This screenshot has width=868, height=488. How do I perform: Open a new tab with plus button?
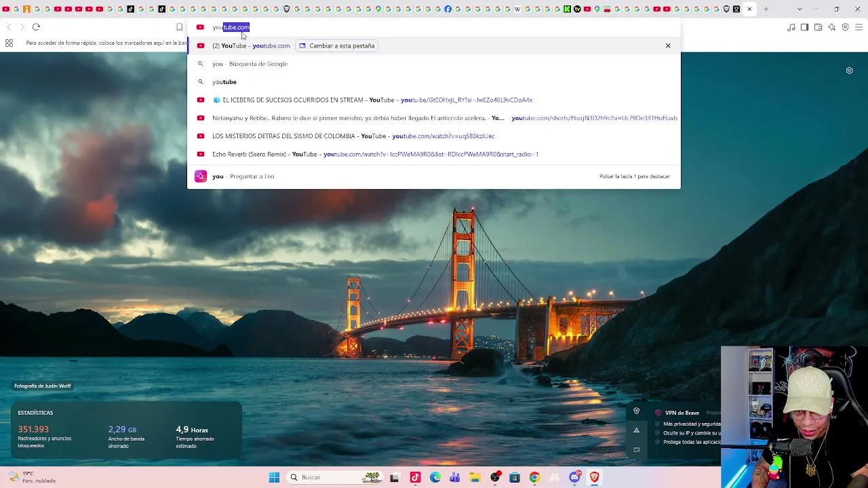[766, 9]
